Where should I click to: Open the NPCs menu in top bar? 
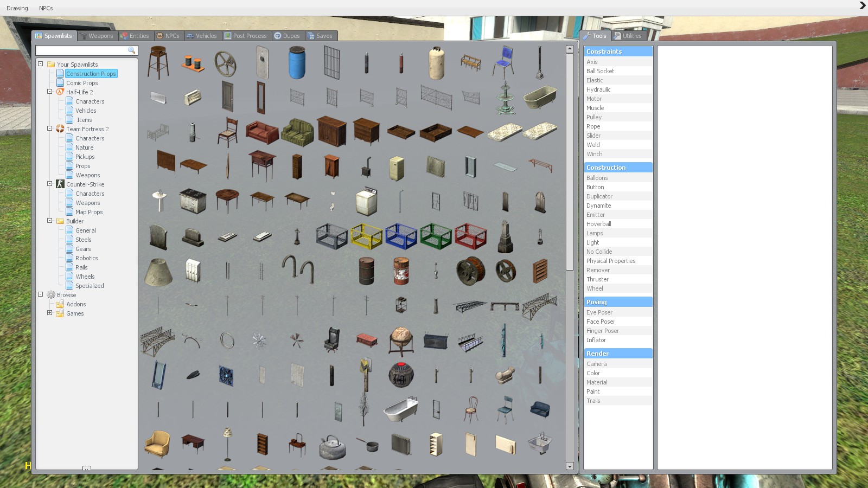point(46,8)
